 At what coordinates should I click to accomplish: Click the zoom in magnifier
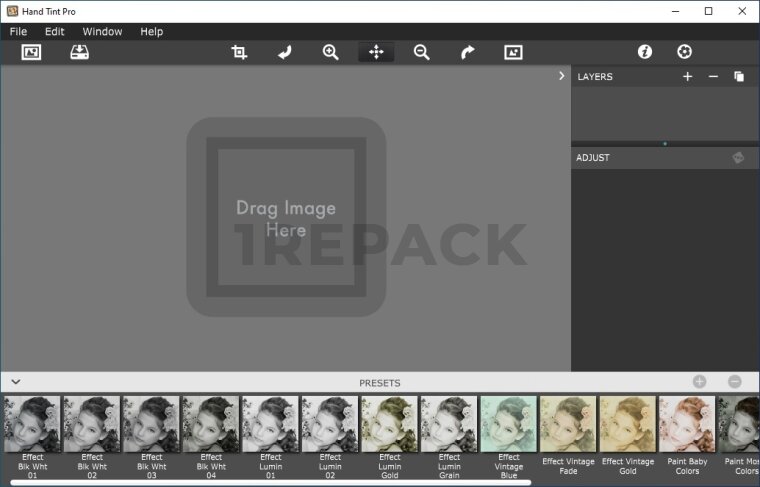(330, 52)
